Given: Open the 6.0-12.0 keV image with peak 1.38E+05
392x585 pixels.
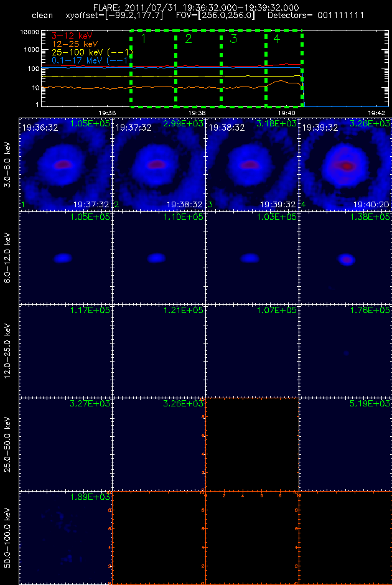Looking at the screenshot, I should click(x=345, y=258).
